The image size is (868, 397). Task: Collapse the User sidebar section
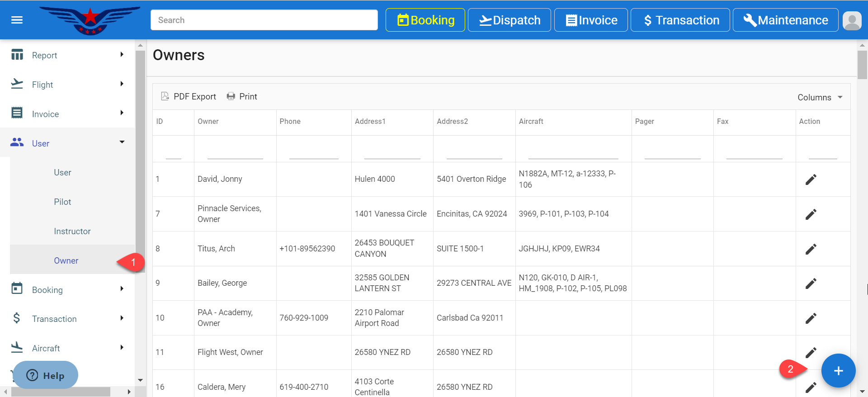68,143
